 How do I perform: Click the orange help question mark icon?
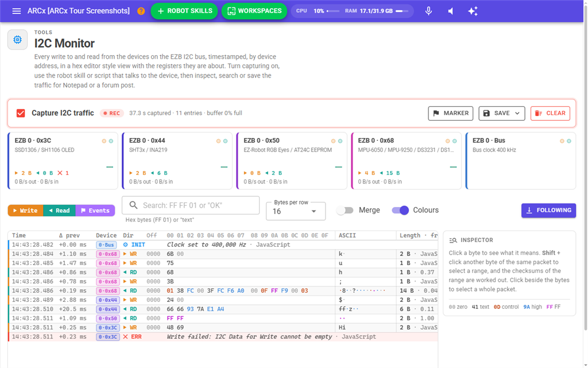pos(141,11)
